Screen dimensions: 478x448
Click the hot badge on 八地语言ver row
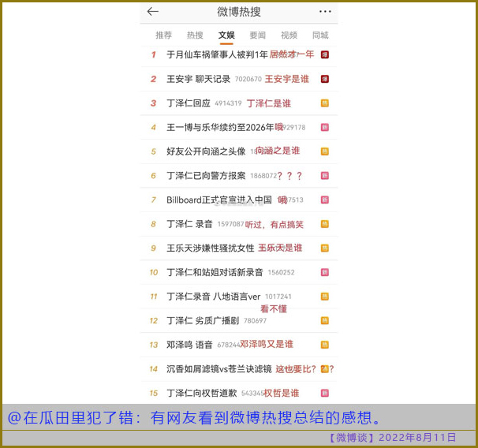(x=325, y=297)
